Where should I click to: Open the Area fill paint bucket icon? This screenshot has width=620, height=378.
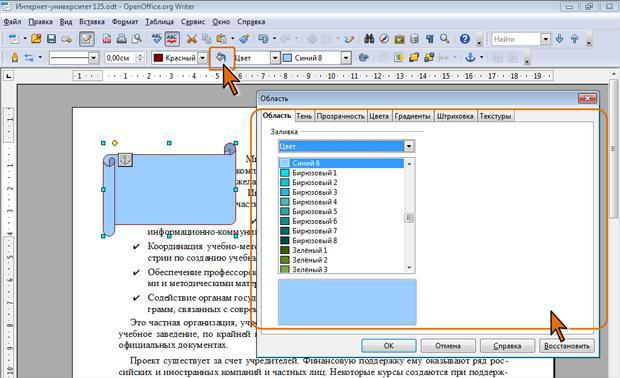click(221, 58)
